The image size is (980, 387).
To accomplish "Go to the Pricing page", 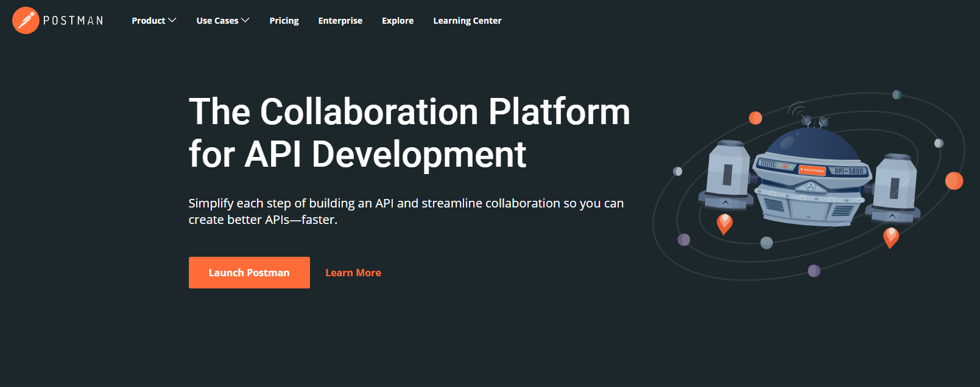I will click(284, 21).
